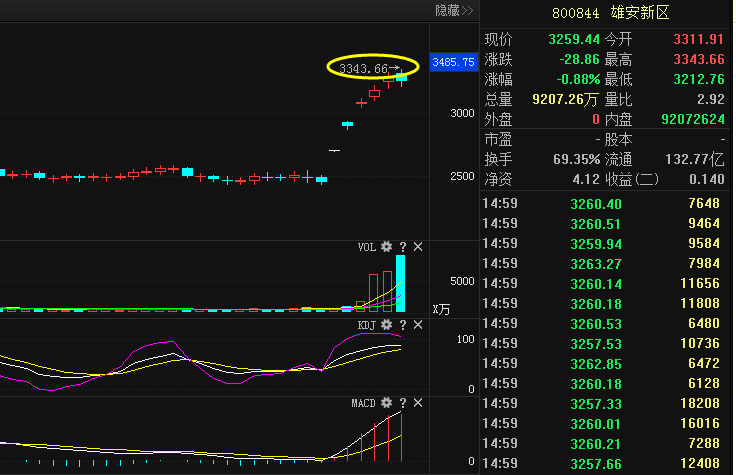Viewport: 736px width, 475px height.
Task: Click the X万 volume unit label
Action: tap(441, 309)
